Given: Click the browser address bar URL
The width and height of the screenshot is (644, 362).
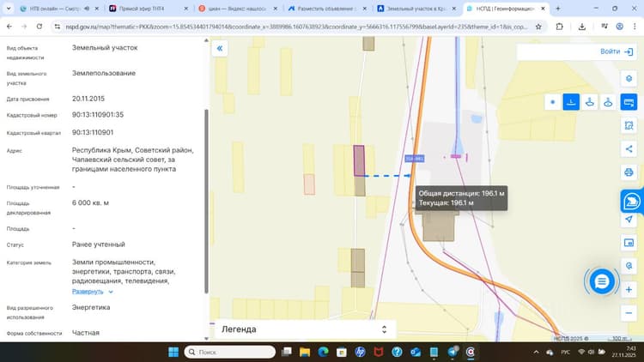Looking at the screenshot, I should coord(296,27).
